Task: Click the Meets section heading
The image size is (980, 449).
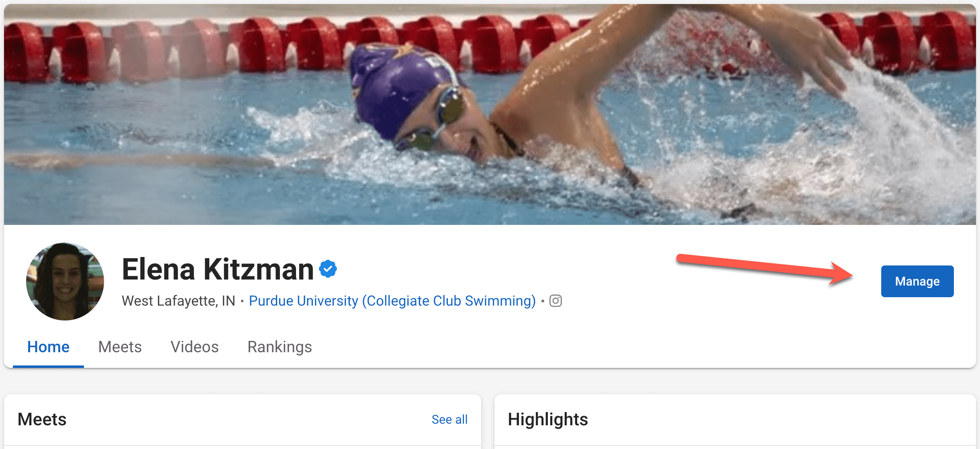Action: pos(42,419)
